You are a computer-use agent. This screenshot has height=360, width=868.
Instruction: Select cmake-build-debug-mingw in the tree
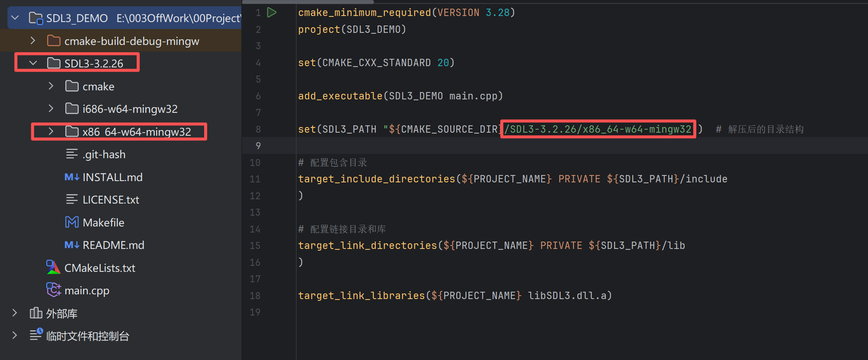pyautogui.click(x=132, y=41)
